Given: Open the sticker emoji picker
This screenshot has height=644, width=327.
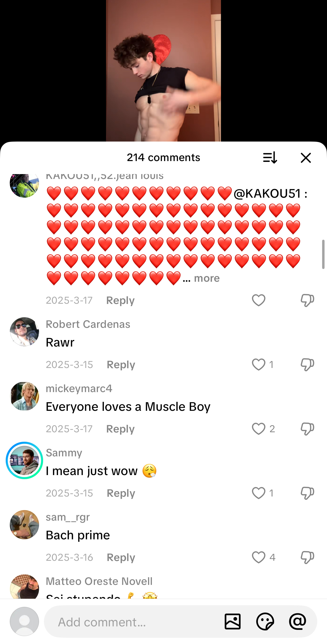Looking at the screenshot, I should click(265, 621).
